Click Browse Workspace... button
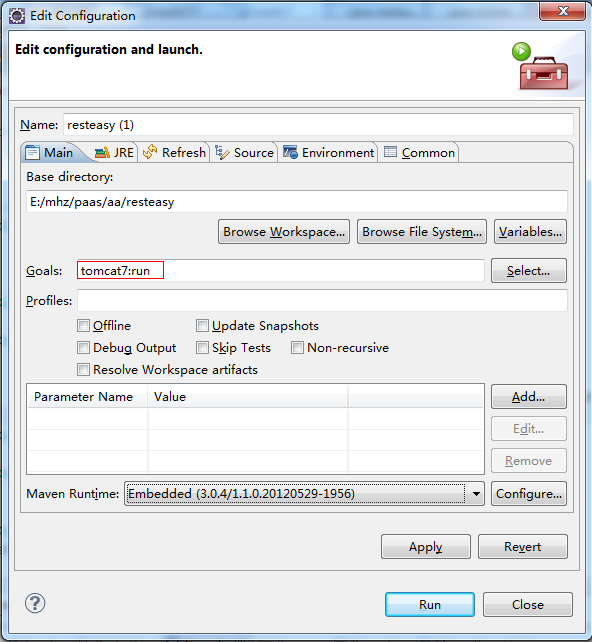592x642 pixels. click(284, 232)
